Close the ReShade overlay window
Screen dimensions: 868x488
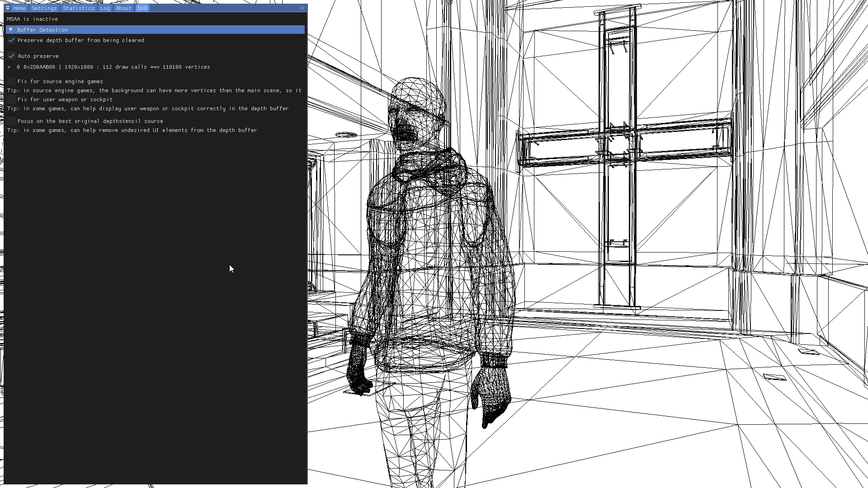302,8
